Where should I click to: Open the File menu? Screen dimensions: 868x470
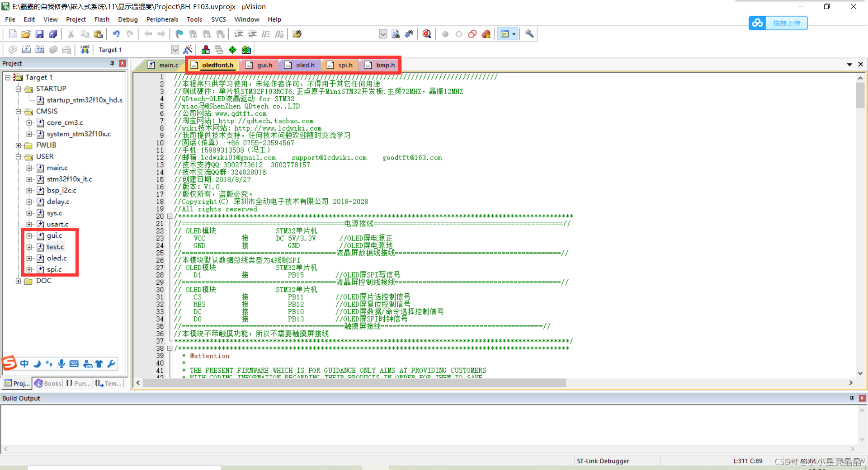(10, 19)
